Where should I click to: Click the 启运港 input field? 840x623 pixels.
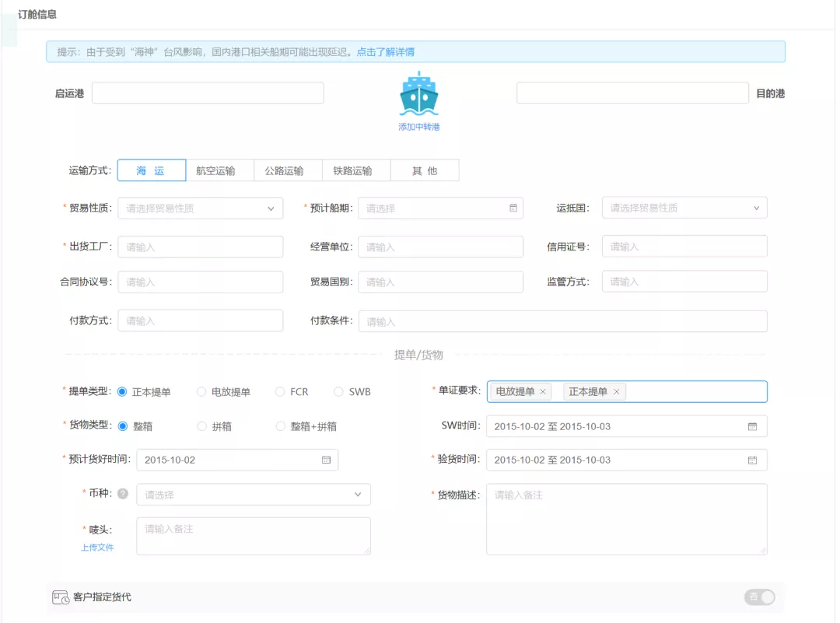207,92
